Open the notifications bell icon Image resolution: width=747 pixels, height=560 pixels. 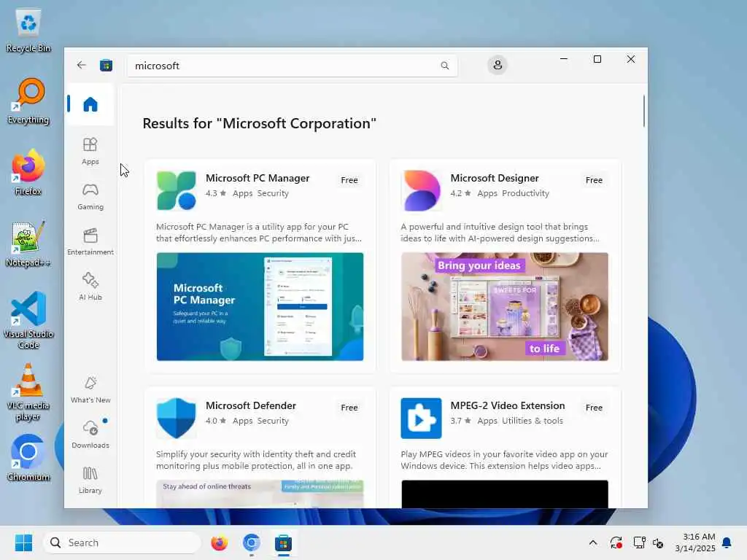click(x=727, y=542)
